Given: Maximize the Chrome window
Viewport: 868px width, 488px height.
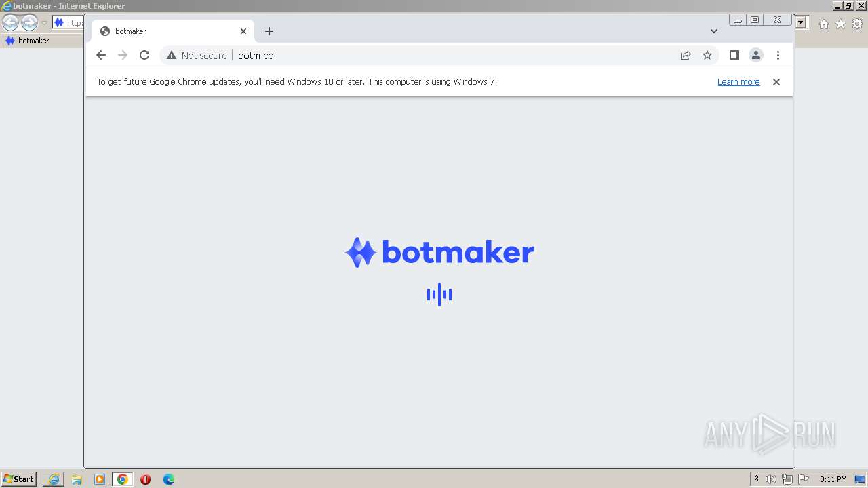Looking at the screenshot, I should click(755, 20).
